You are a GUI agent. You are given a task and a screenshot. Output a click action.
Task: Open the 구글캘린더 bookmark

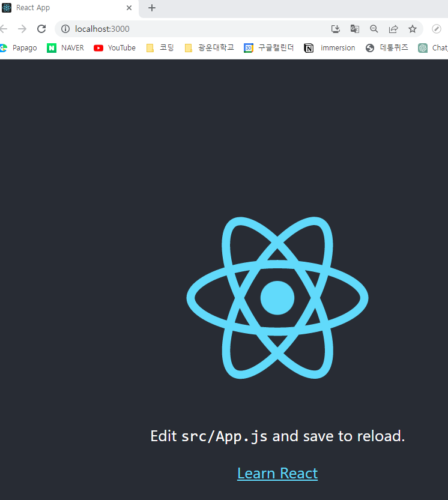(x=268, y=48)
